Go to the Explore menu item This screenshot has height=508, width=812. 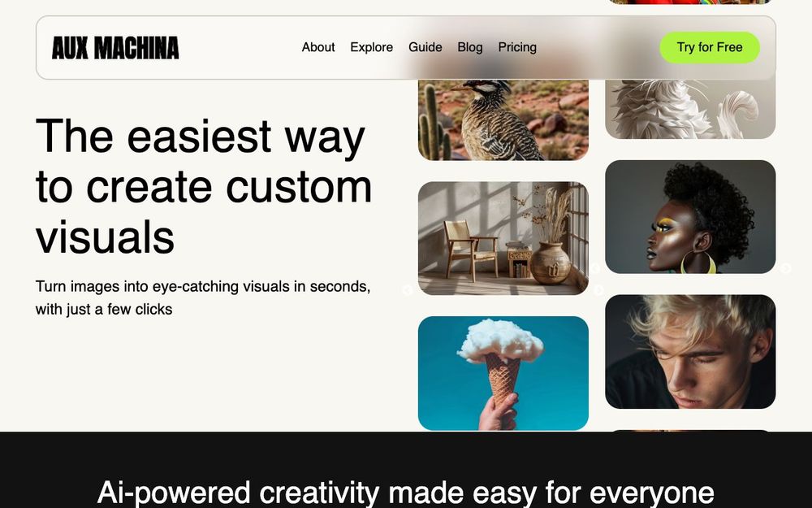click(x=371, y=47)
